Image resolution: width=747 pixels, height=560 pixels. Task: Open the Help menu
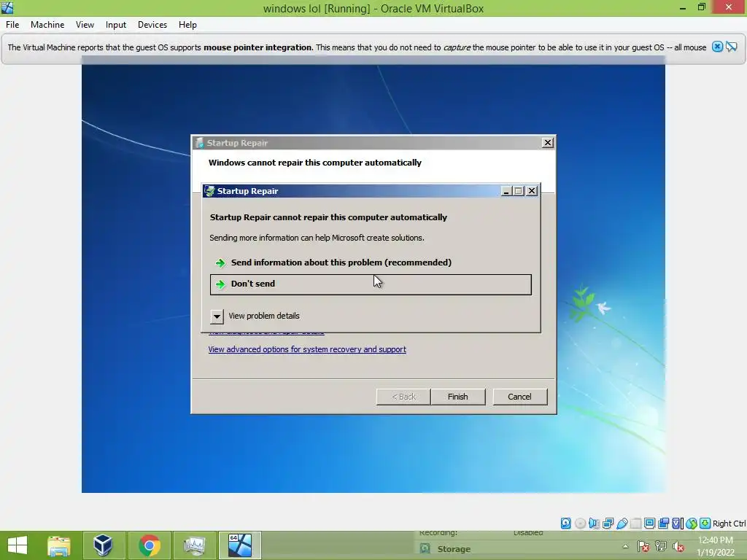coord(187,25)
